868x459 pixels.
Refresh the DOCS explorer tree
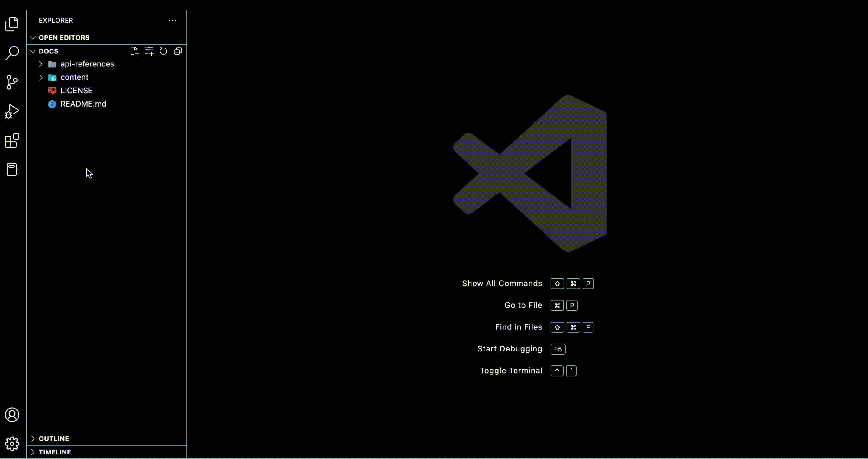pyautogui.click(x=163, y=51)
